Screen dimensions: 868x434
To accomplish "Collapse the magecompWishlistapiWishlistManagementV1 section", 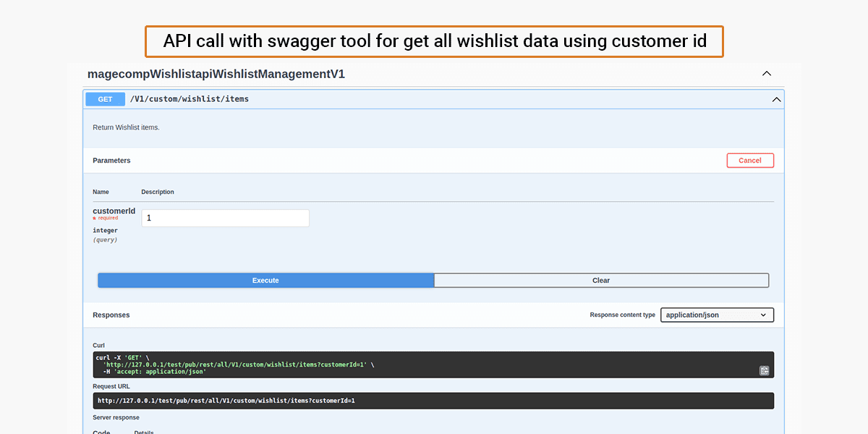I will (x=767, y=73).
